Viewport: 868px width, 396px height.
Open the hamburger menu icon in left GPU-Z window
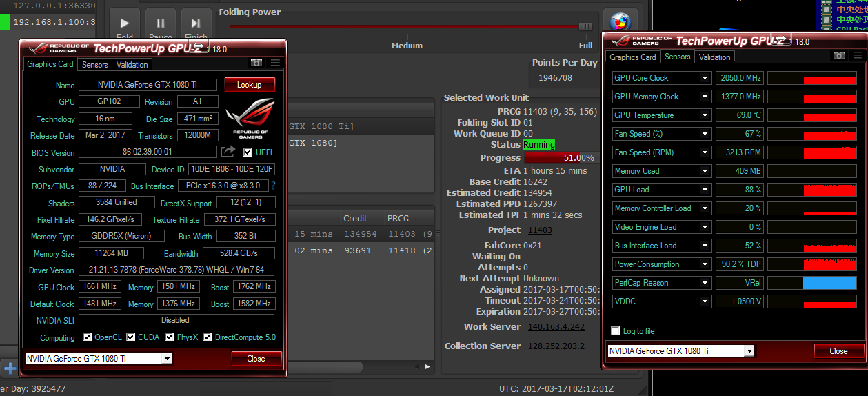tap(275, 63)
